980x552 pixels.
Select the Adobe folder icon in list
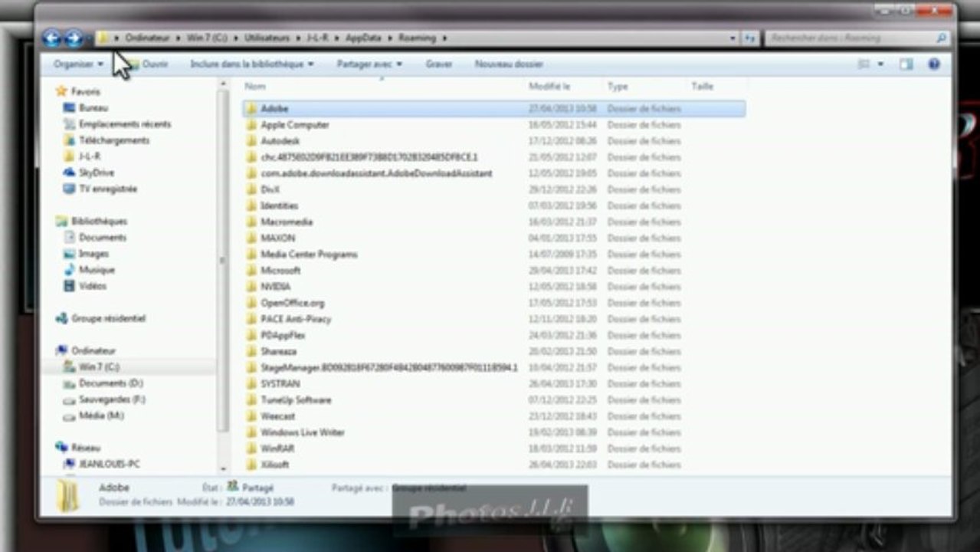click(x=251, y=109)
